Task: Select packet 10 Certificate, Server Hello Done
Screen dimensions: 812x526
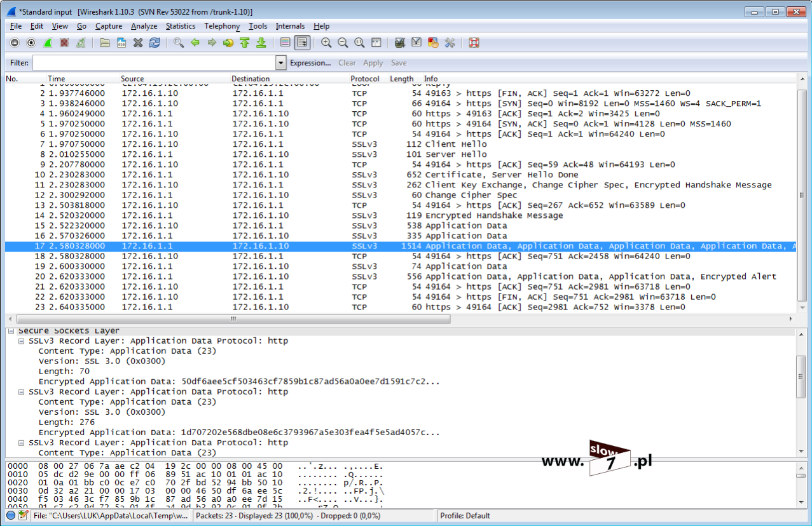Action: coord(400,175)
